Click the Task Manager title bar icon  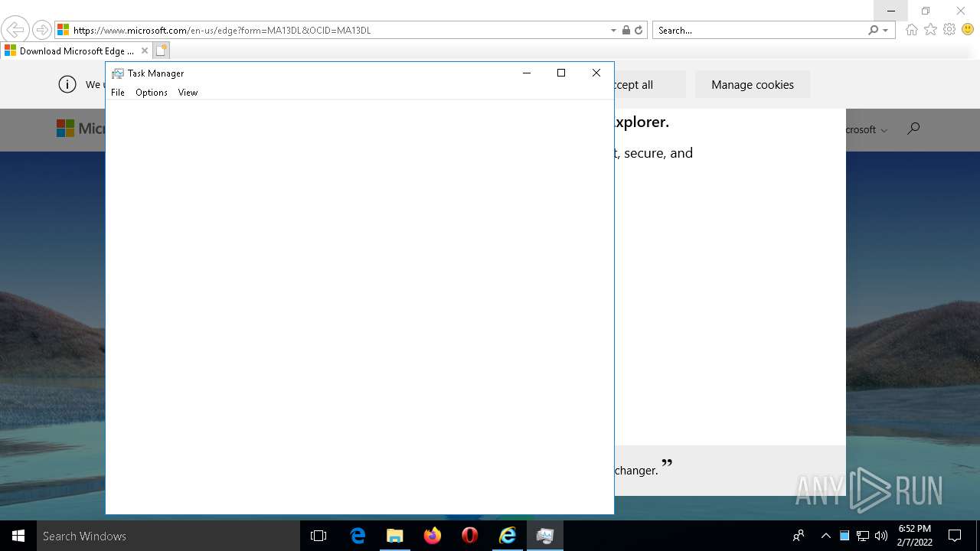point(118,73)
